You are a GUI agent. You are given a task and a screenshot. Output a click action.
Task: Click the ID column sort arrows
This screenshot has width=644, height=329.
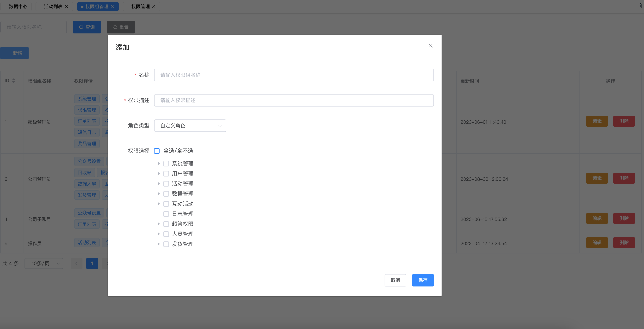(x=14, y=81)
